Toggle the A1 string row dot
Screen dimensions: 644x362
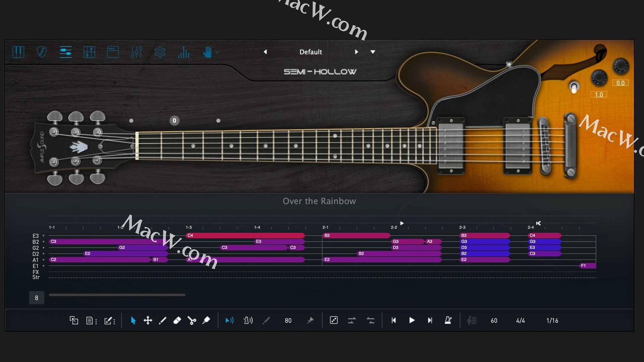coord(44,260)
